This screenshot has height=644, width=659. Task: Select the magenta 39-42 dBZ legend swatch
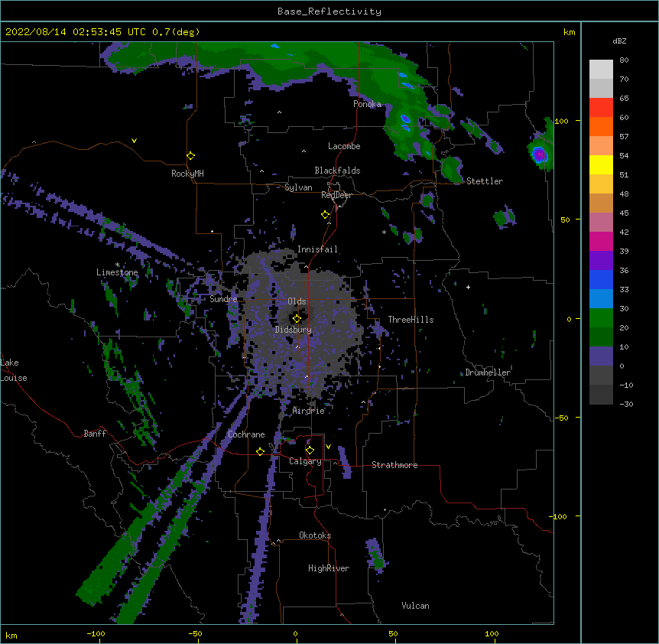601,241
